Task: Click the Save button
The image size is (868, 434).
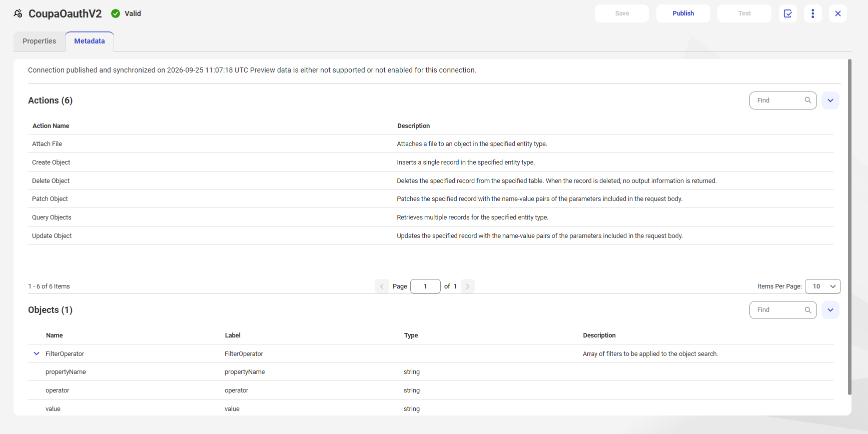Action: coord(622,13)
